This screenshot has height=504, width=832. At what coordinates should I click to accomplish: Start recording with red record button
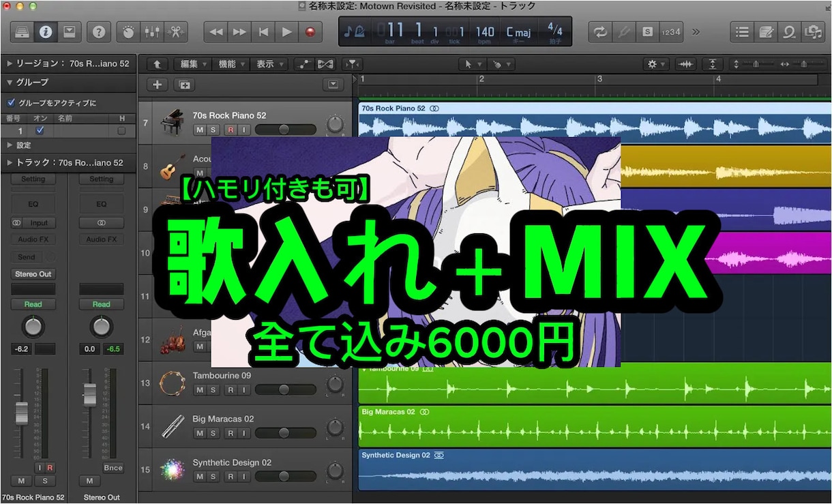pos(311,31)
